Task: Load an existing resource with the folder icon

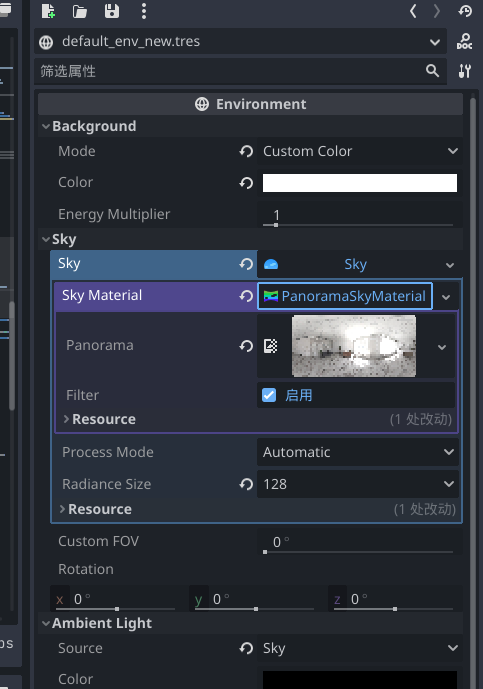Action: coord(80,11)
